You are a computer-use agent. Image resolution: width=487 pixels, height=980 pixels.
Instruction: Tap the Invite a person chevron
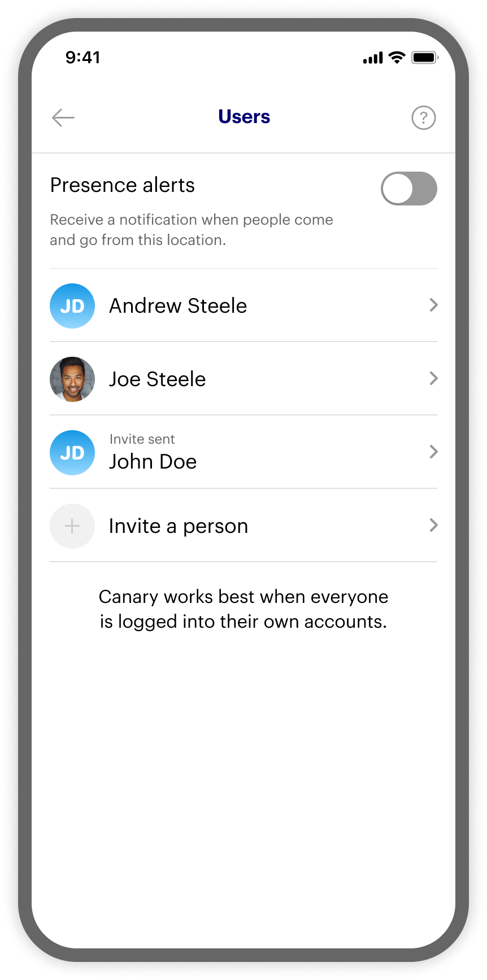click(x=433, y=525)
